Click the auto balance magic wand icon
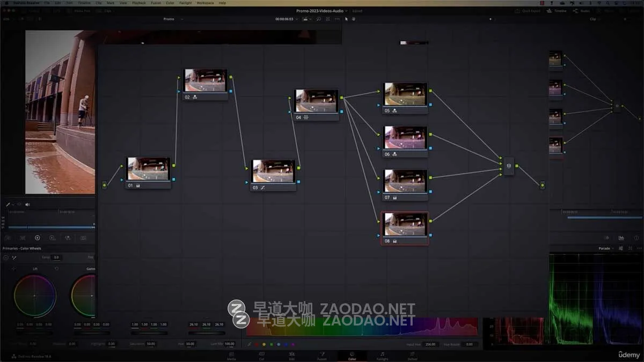The width and height of the screenshot is (644, 362). point(14,258)
